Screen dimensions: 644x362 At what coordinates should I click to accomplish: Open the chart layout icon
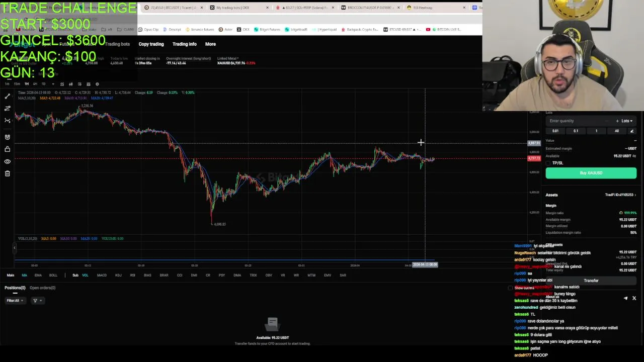(x=79, y=84)
